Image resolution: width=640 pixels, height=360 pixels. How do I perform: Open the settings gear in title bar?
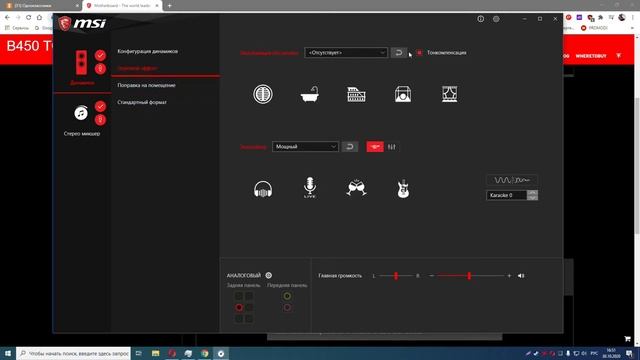pyautogui.click(x=496, y=19)
